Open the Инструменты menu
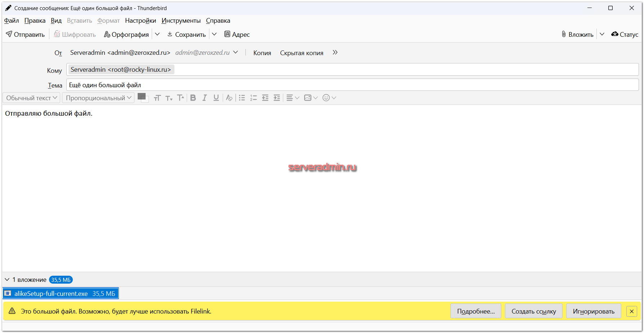Screen dimensions: 644x333 pos(181,21)
